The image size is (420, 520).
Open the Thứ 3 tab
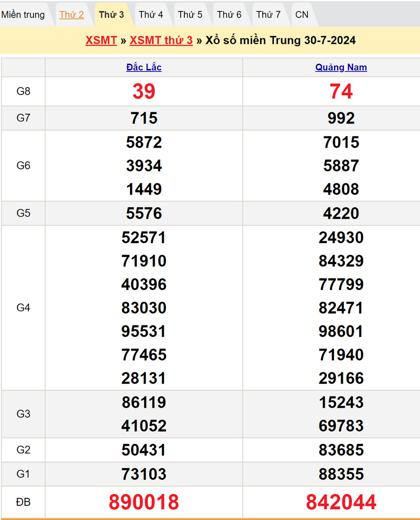tap(111, 15)
